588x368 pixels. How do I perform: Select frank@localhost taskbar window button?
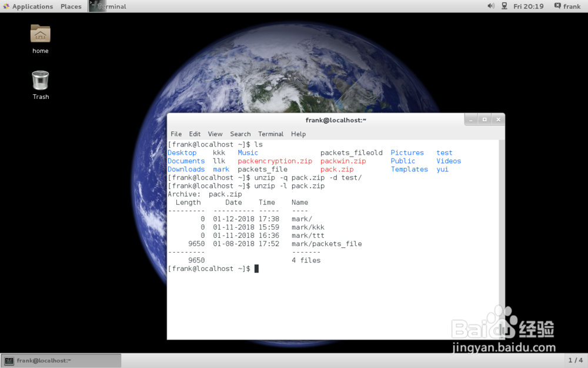coord(61,360)
